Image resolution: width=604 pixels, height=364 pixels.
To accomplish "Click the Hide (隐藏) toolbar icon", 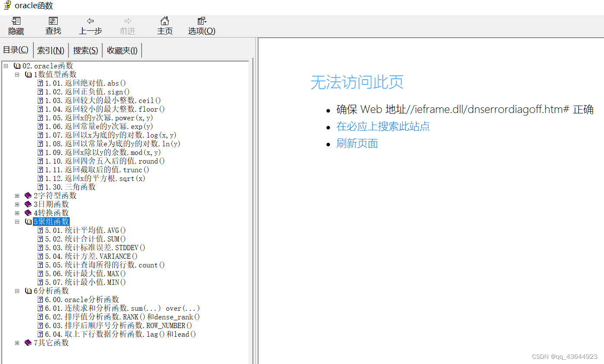I will click(x=16, y=21).
